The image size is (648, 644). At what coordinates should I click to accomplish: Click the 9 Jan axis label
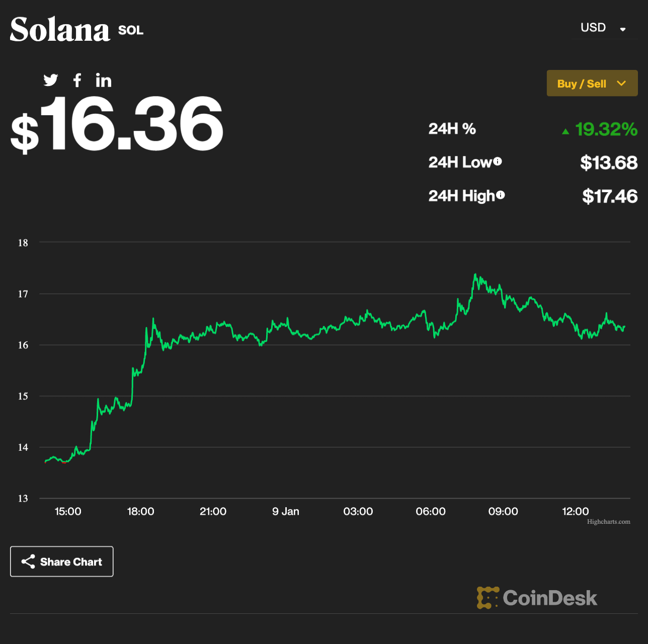(x=286, y=512)
